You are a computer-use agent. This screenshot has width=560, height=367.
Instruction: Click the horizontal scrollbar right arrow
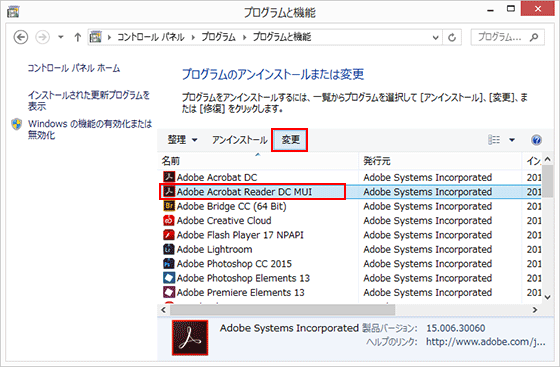[535, 310]
